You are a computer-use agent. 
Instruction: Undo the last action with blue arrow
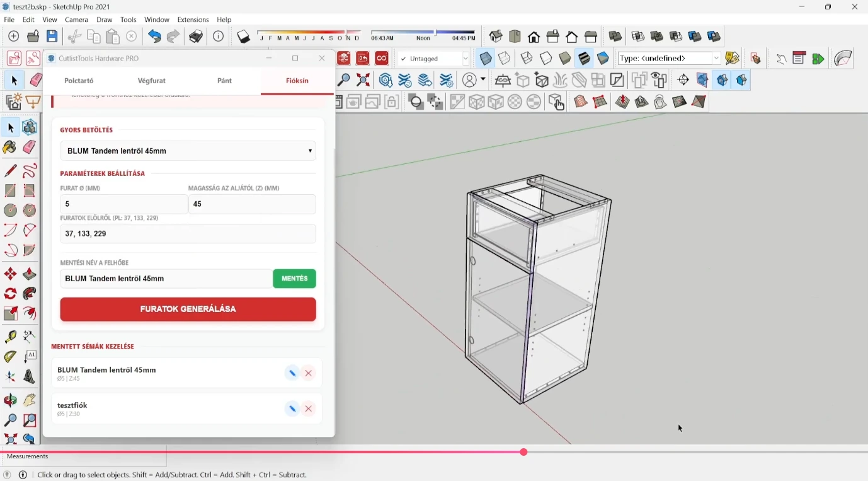coord(154,37)
